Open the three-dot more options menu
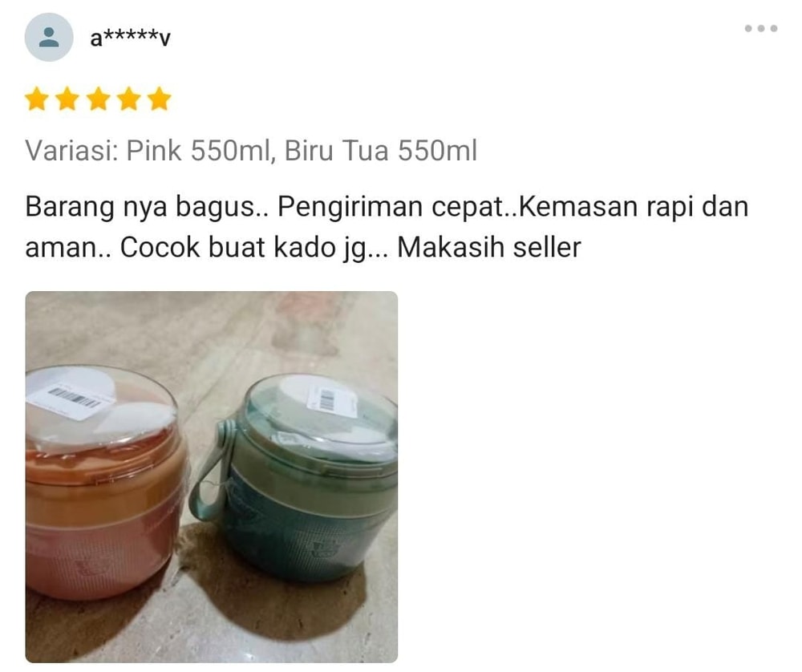 [x=760, y=29]
